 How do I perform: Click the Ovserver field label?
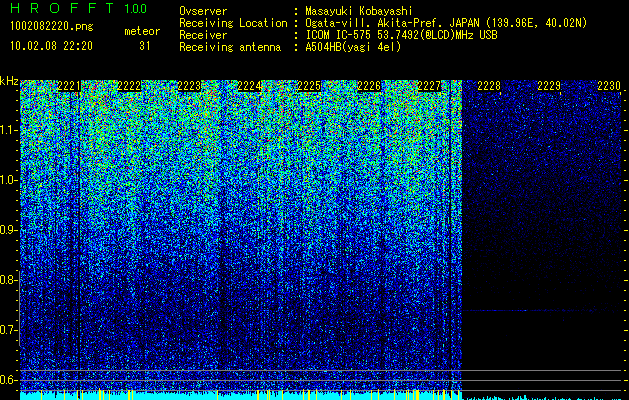pyautogui.click(x=203, y=12)
